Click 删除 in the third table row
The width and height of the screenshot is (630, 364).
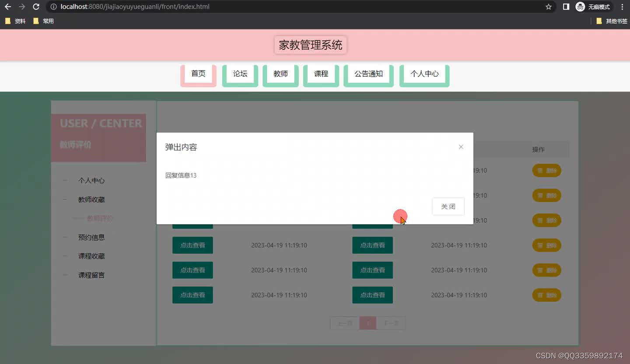click(546, 220)
